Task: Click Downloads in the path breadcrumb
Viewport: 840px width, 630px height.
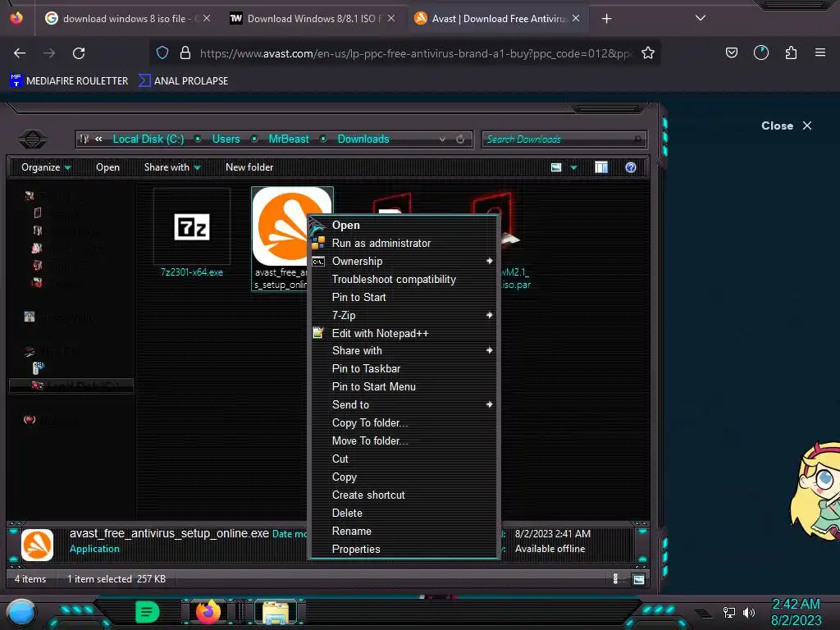Action: click(363, 139)
